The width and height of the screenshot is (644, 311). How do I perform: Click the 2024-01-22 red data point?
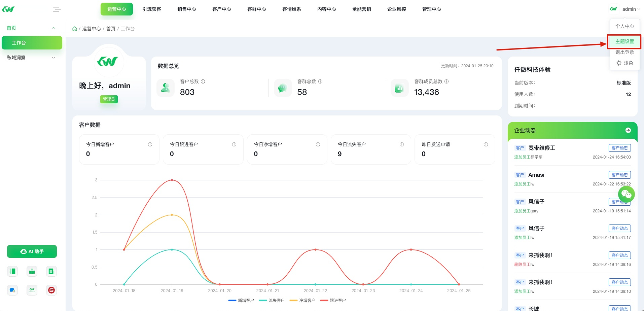point(315,249)
